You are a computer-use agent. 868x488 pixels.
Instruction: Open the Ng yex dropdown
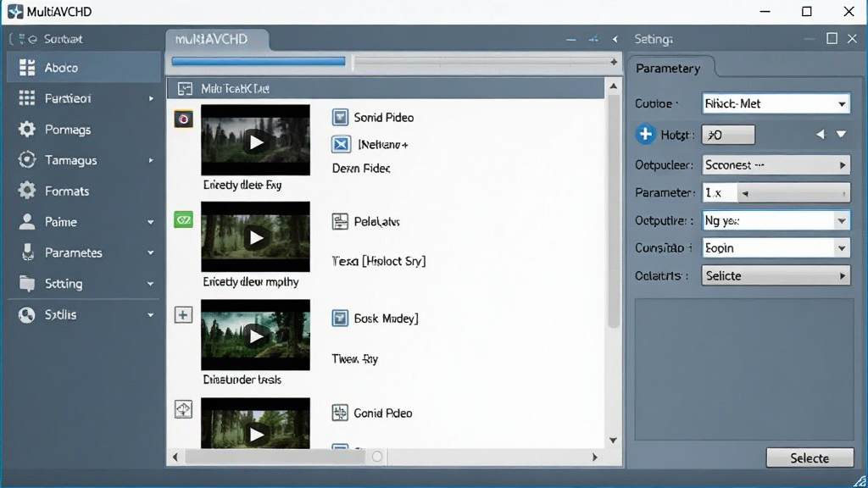776,220
